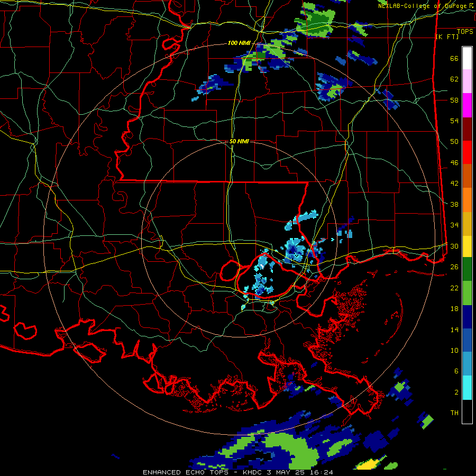Click the maroon legend color band
Viewport: 476px width, 476px height.
[467, 130]
